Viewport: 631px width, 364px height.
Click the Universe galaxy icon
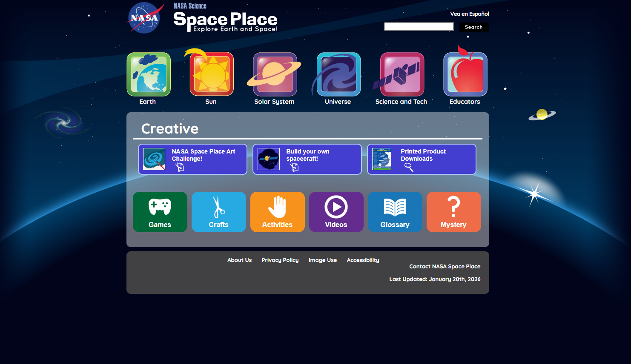[x=338, y=74]
